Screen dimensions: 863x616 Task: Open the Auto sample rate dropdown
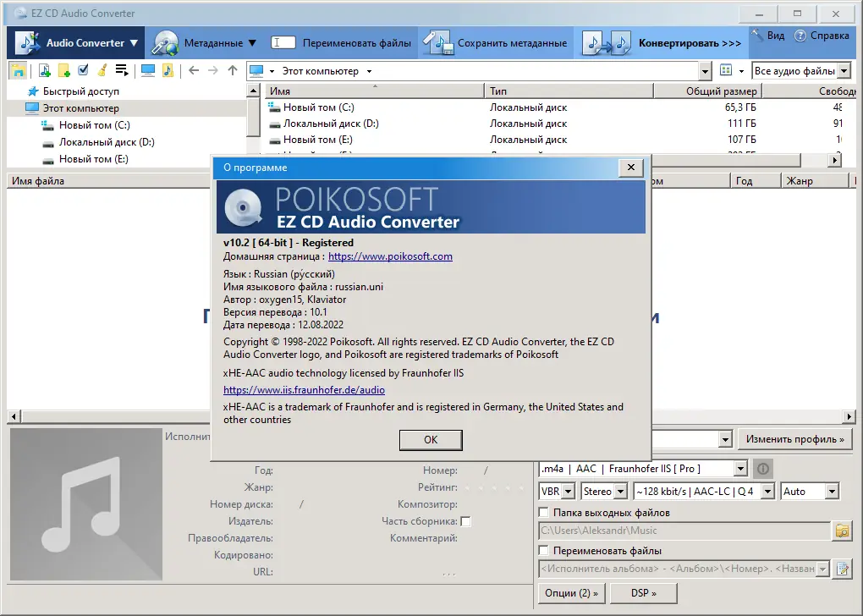[x=833, y=491]
